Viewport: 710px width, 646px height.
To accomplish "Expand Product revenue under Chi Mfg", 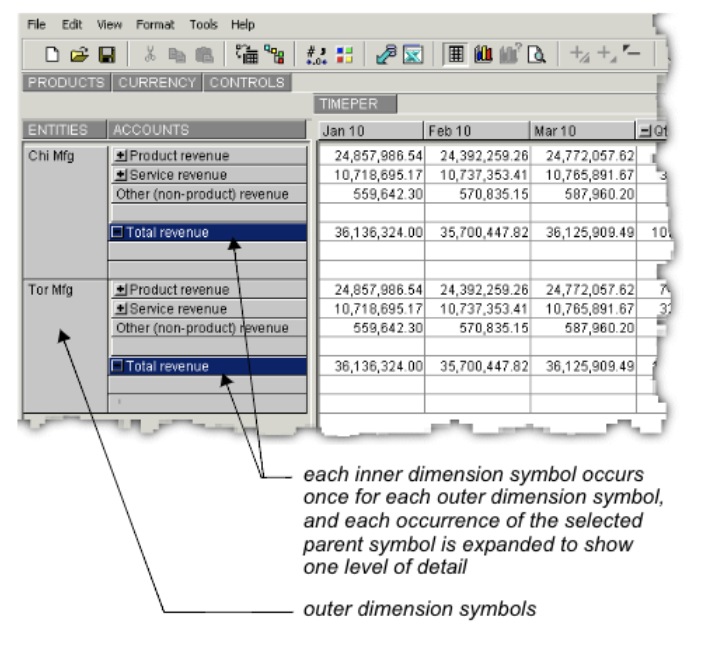I will click(x=122, y=156).
